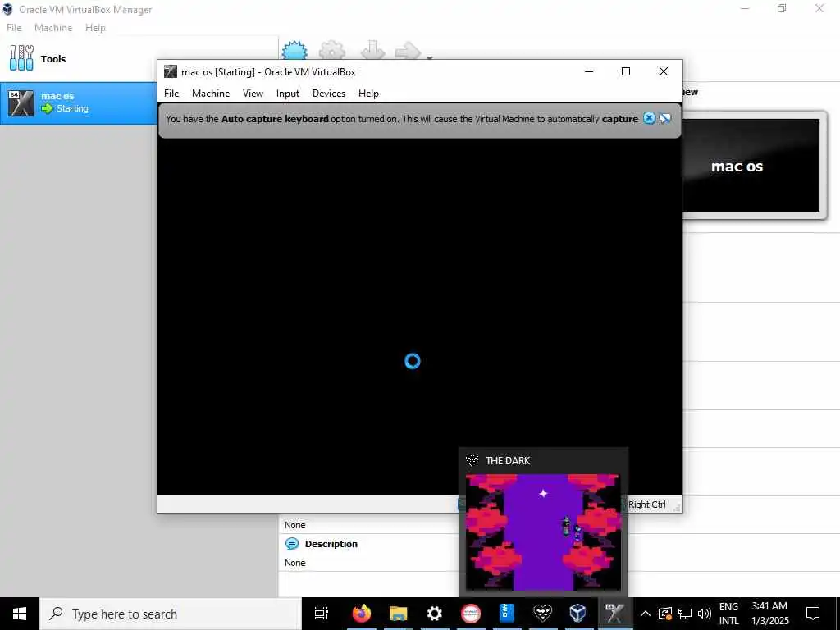This screenshot has width=840, height=630.
Task: Click the THE DARK preview title
Action: click(507, 461)
